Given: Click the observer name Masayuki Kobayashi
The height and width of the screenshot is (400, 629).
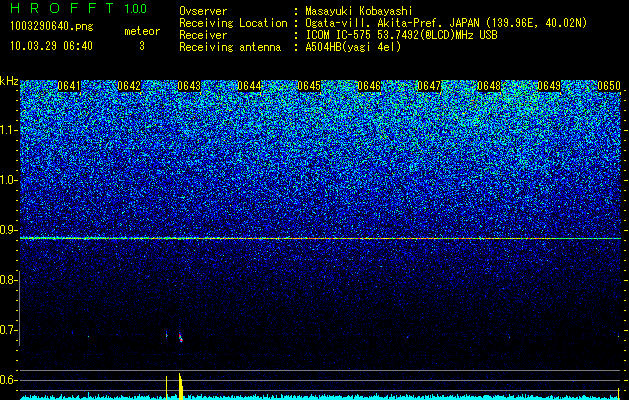Looking at the screenshot, I should click(359, 11).
